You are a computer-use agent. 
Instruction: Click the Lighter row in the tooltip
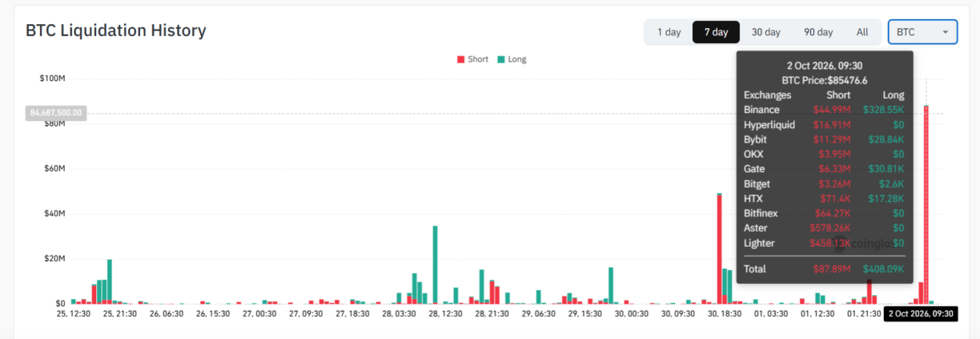click(824, 243)
